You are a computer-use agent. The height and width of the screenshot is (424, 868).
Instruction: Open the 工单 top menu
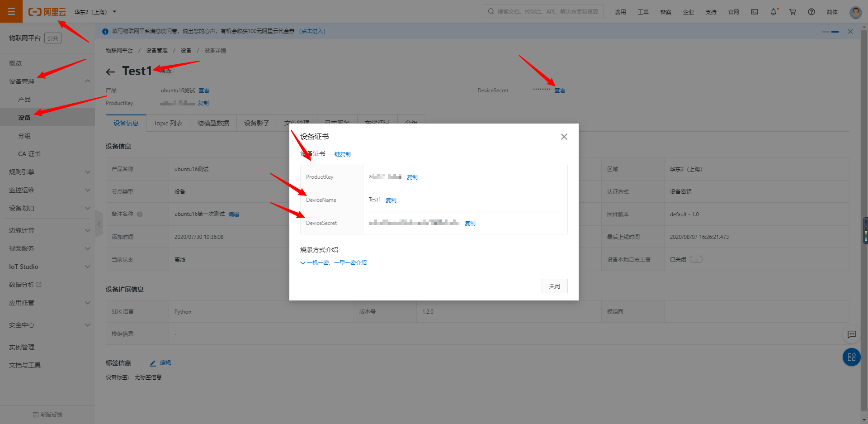click(643, 12)
